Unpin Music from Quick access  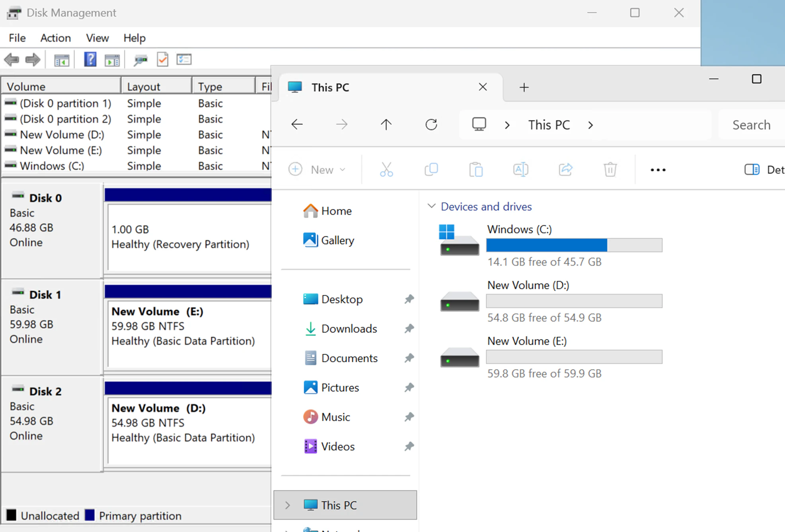pos(409,417)
